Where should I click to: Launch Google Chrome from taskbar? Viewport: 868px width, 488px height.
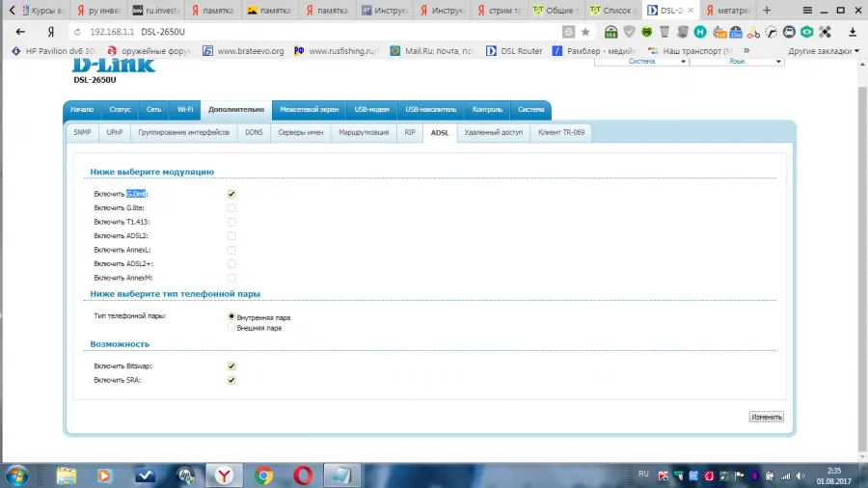point(263,475)
